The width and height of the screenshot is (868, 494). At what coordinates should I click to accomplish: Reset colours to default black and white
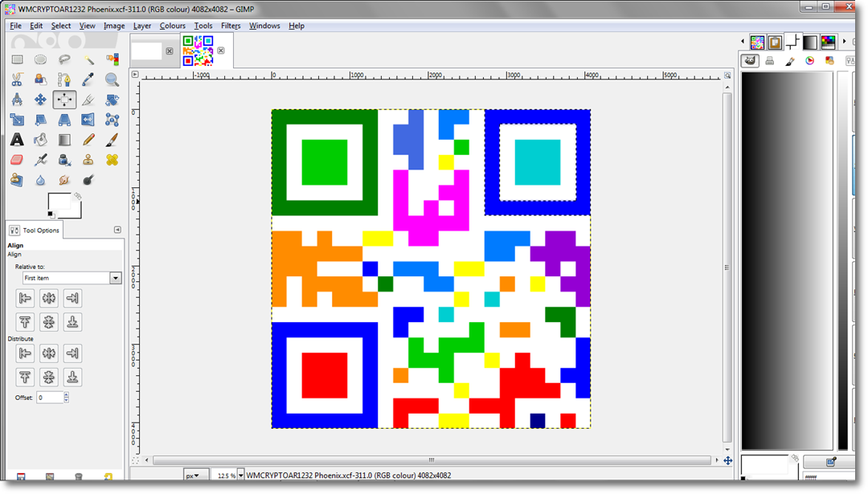51,214
